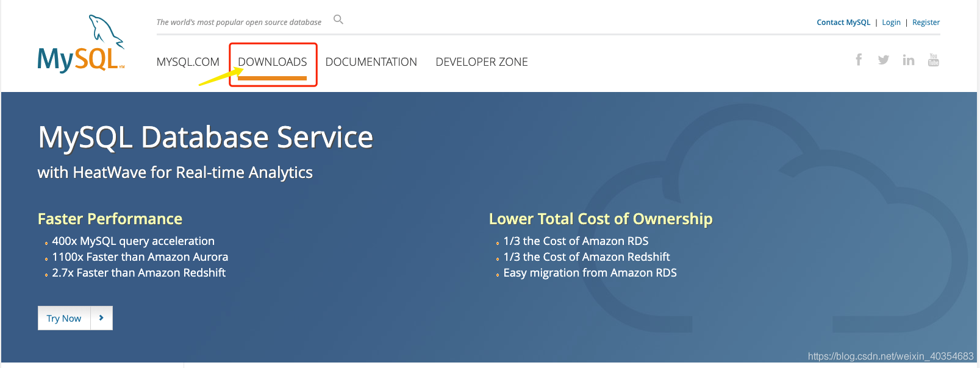
Task: Open the DEVELOPER ZONE tab
Action: pos(482,62)
